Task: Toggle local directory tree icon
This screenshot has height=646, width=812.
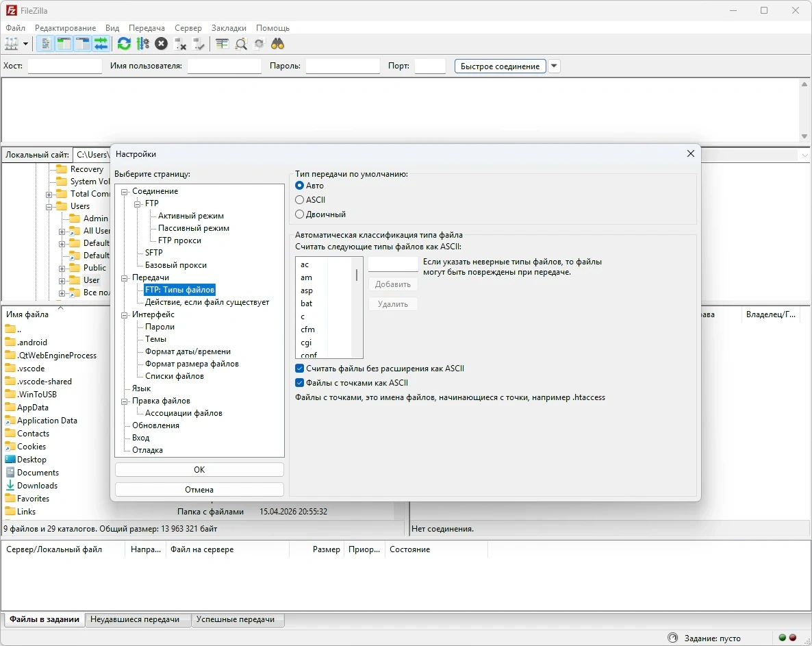Action: pyautogui.click(x=64, y=44)
